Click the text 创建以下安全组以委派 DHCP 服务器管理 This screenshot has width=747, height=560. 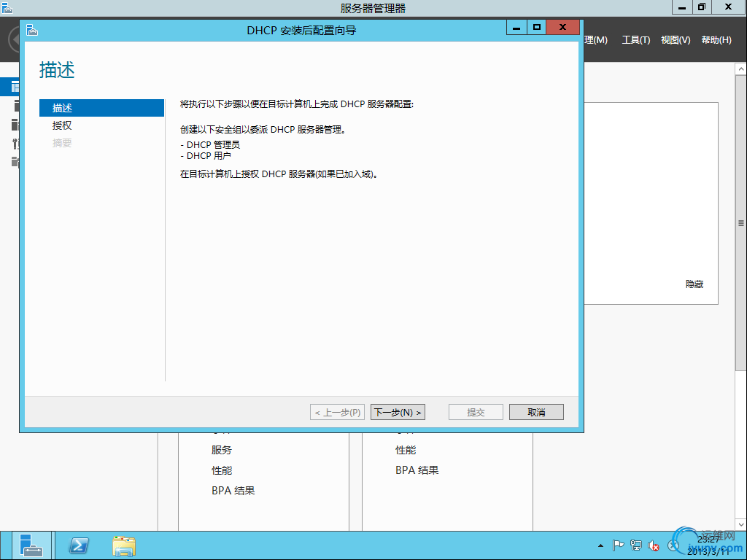click(263, 130)
